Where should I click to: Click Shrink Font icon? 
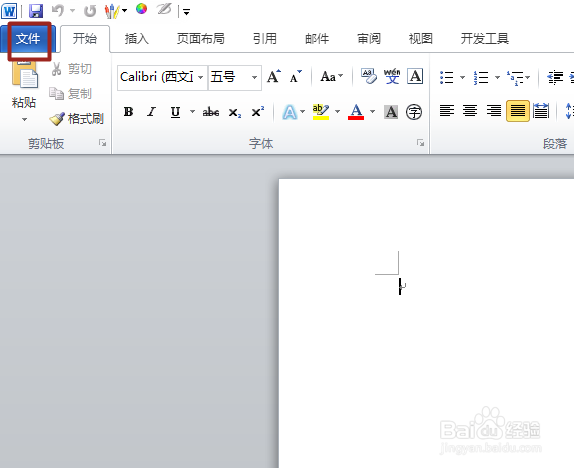[x=296, y=77]
